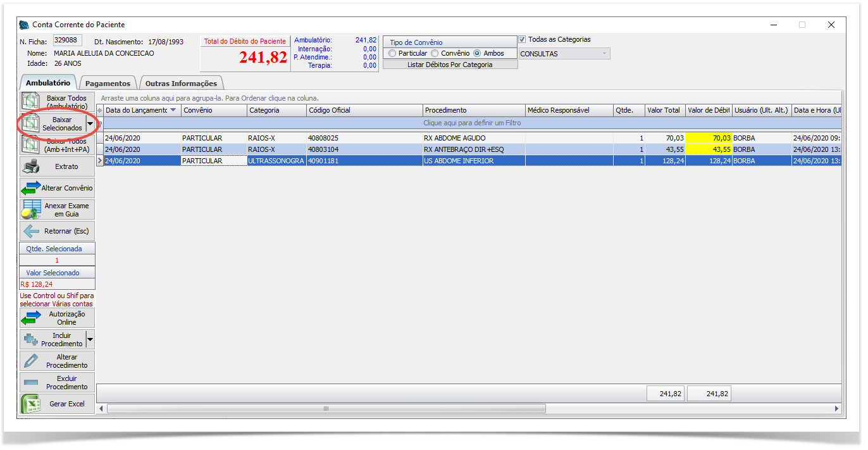868x450 pixels.
Task: Click the Alterar Convênio arrows icon
Action: coord(30,188)
